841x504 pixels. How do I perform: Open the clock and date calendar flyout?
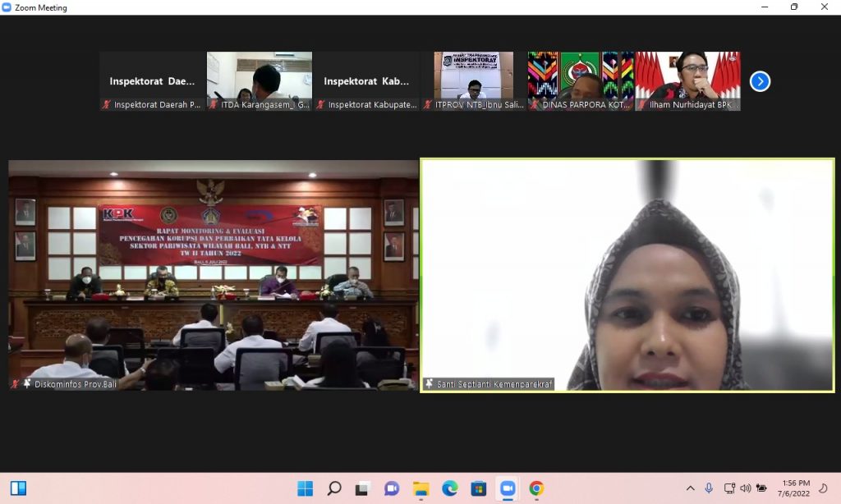tap(795, 488)
